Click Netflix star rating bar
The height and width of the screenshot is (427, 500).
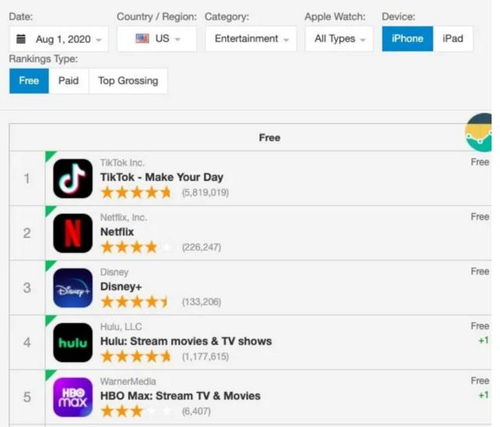click(x=136, y=247)
